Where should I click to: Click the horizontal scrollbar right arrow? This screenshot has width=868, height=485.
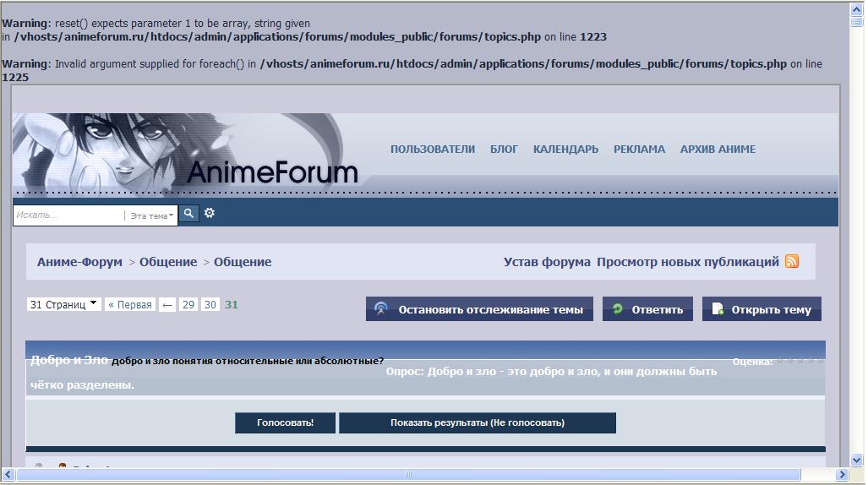point(842,475)
